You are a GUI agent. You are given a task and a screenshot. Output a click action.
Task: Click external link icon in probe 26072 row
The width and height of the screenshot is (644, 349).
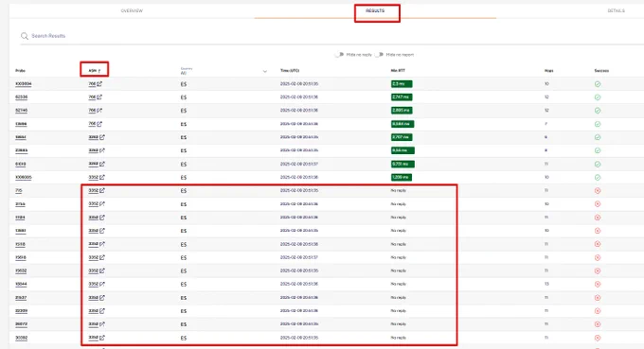[x=102, y=324]
